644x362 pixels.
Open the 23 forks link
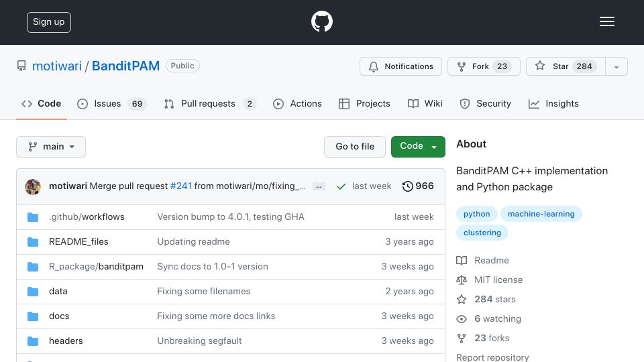(x=482, y=338)
